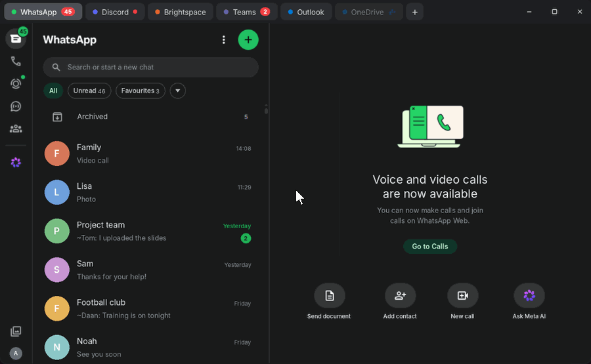This screenshot has height=364, width=591.
Task: Click the Archived count 5
Action: [x=246, y=117]
